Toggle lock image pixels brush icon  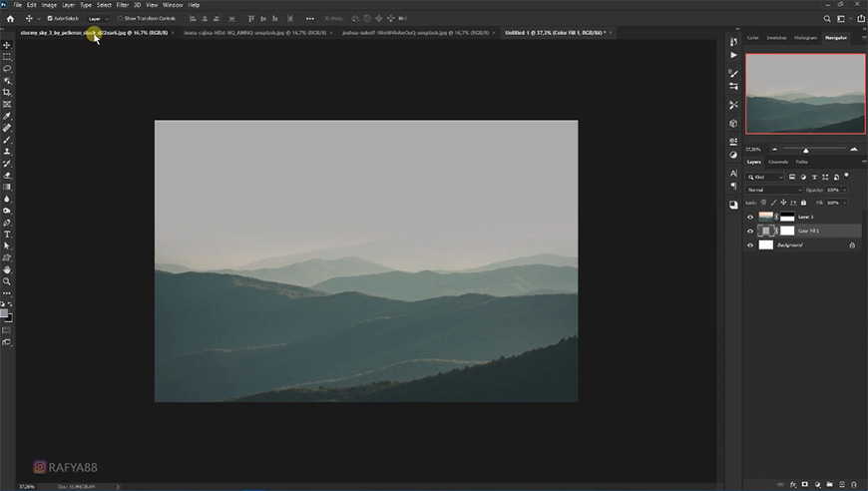tap(773, 203)
